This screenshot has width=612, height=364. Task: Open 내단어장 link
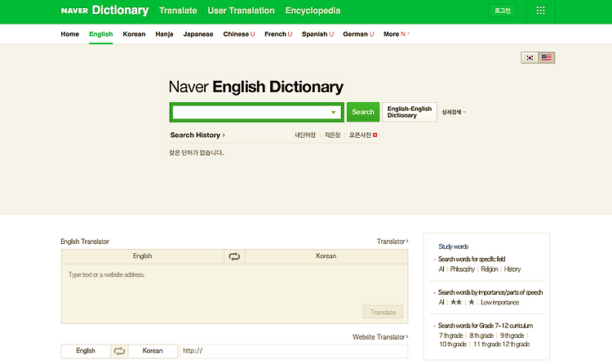click(305, 135)
